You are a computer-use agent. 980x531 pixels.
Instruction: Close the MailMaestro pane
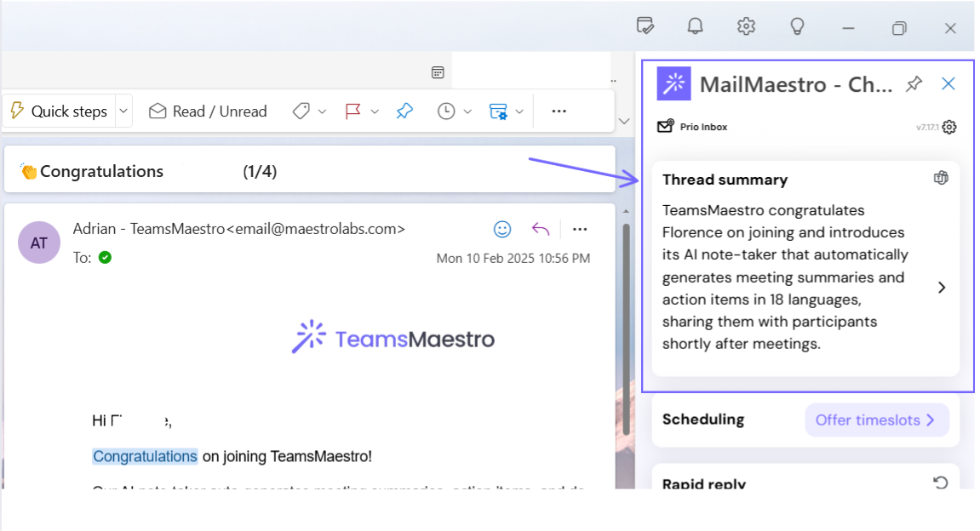[948, 83]
